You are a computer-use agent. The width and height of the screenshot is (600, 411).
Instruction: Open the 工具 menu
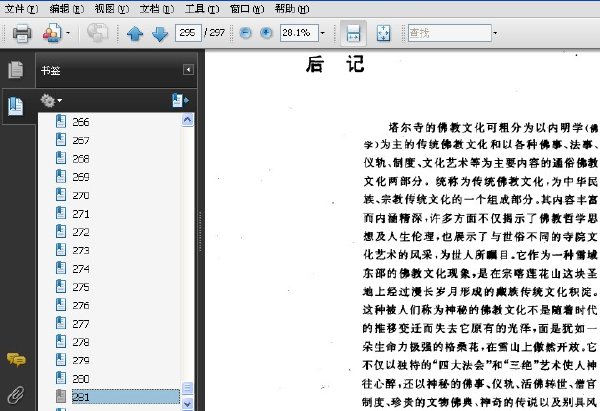pyautogui.click(x=202, y=8)
